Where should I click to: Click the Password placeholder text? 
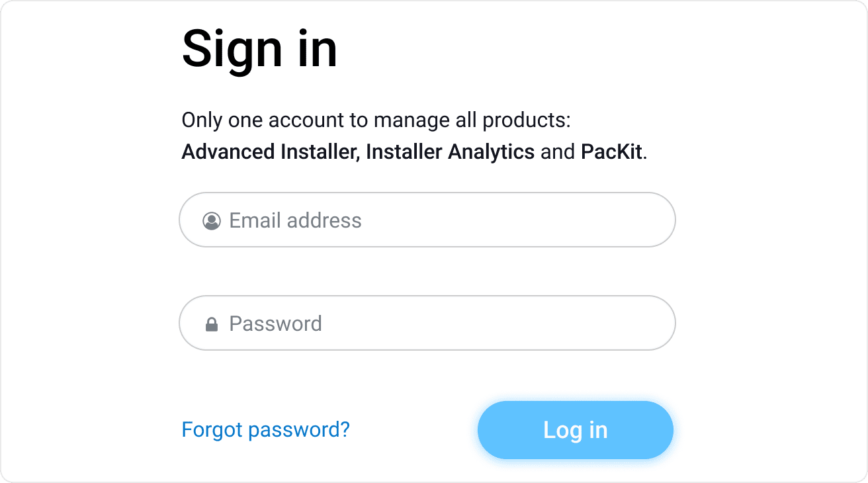275,323
